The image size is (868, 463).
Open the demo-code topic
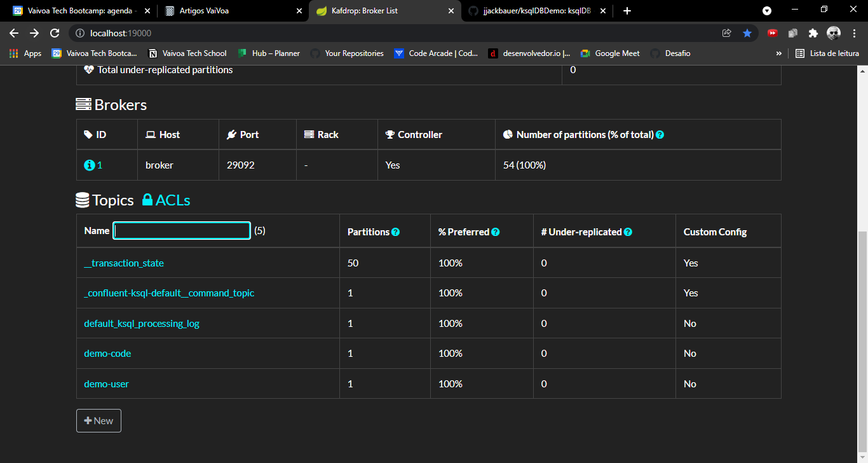107,354
